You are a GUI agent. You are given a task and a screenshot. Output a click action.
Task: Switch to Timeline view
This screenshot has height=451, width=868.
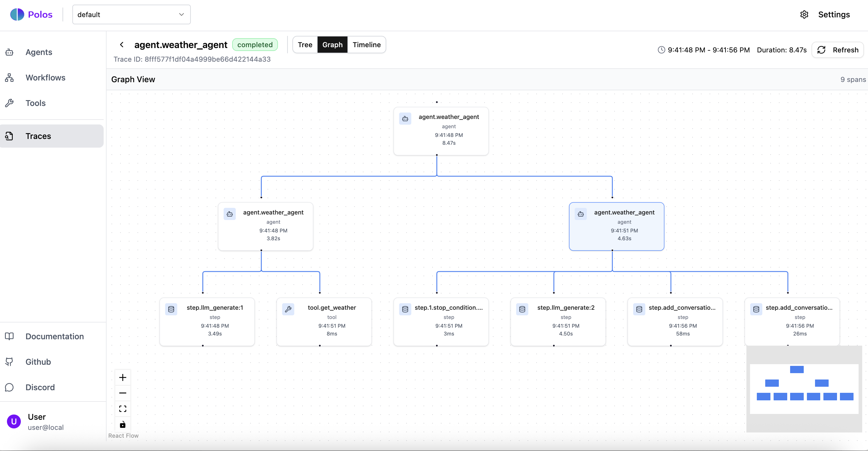coord(367,45)
